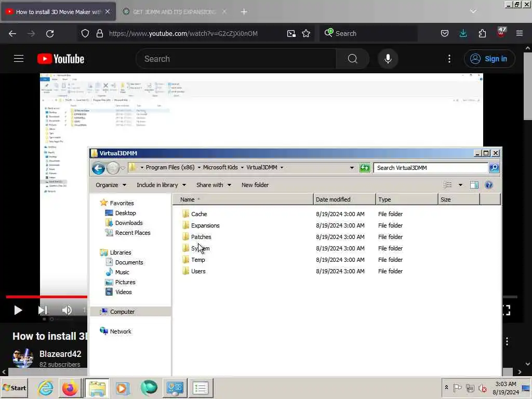Sort by Type column header
532x399 pixels.
407,199
